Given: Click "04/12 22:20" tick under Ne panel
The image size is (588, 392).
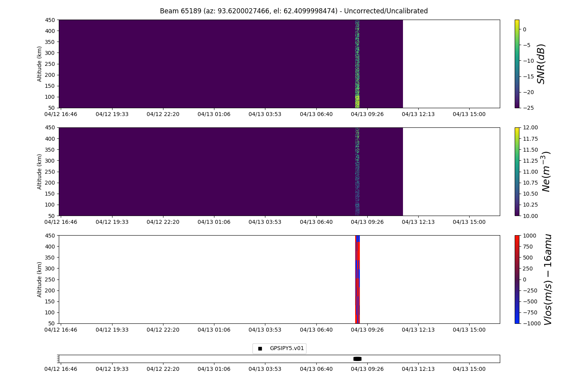Looking at the screenshot, I should 163,222.
